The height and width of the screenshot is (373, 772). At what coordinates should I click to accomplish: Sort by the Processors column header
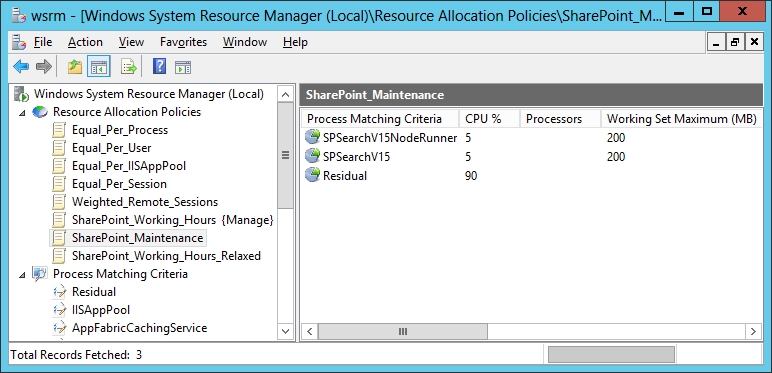pos(561,119)
